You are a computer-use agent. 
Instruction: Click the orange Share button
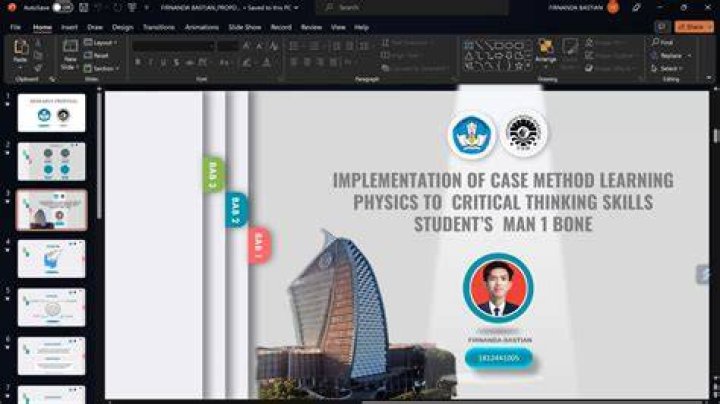tap(694, 27)
